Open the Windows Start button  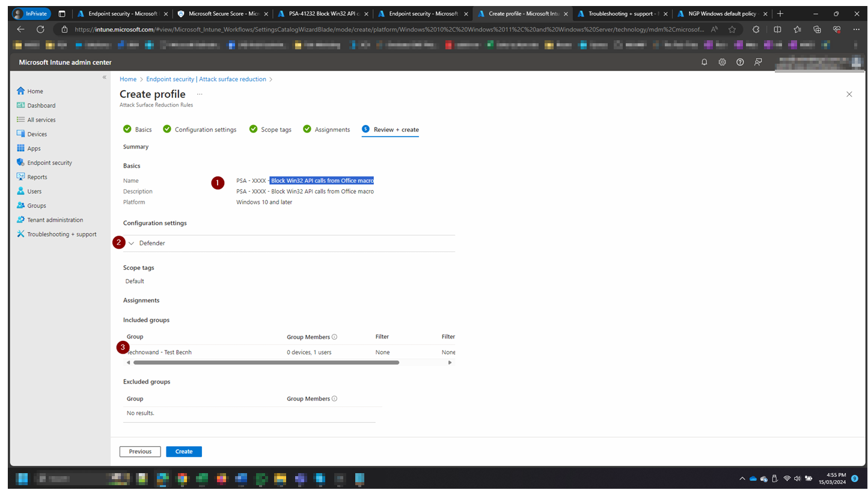point(22,479)
